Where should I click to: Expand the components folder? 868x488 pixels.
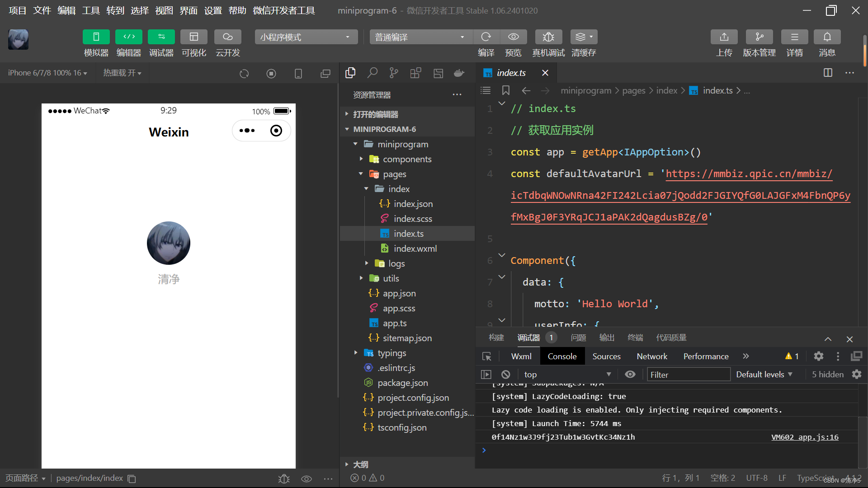tap(407, 159)
